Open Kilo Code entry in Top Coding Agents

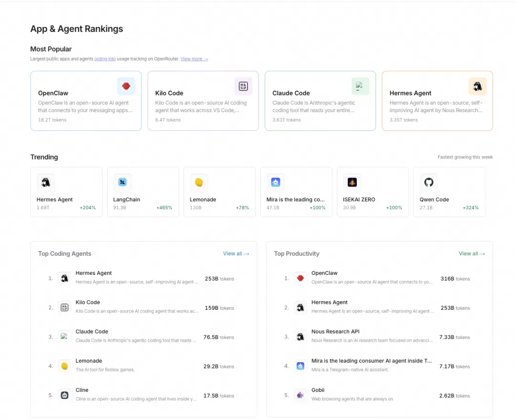88,303
